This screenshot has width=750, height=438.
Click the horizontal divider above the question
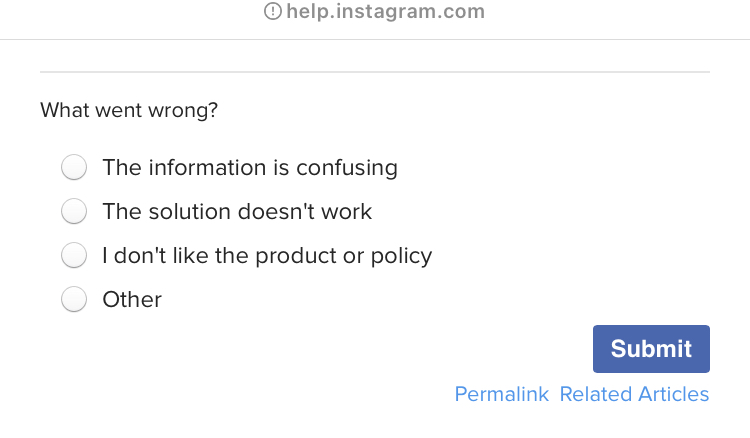pos(374,72)
